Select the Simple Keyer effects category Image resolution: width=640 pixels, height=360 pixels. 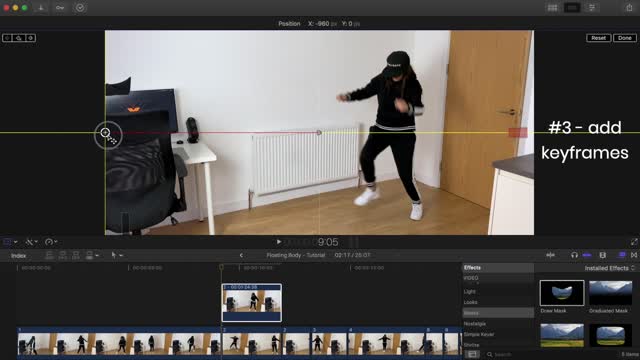coord(479,334)
